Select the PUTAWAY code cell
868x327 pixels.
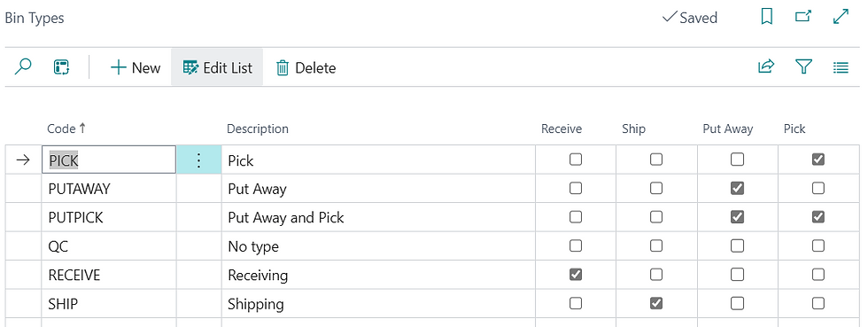click(x=109, y=189)
